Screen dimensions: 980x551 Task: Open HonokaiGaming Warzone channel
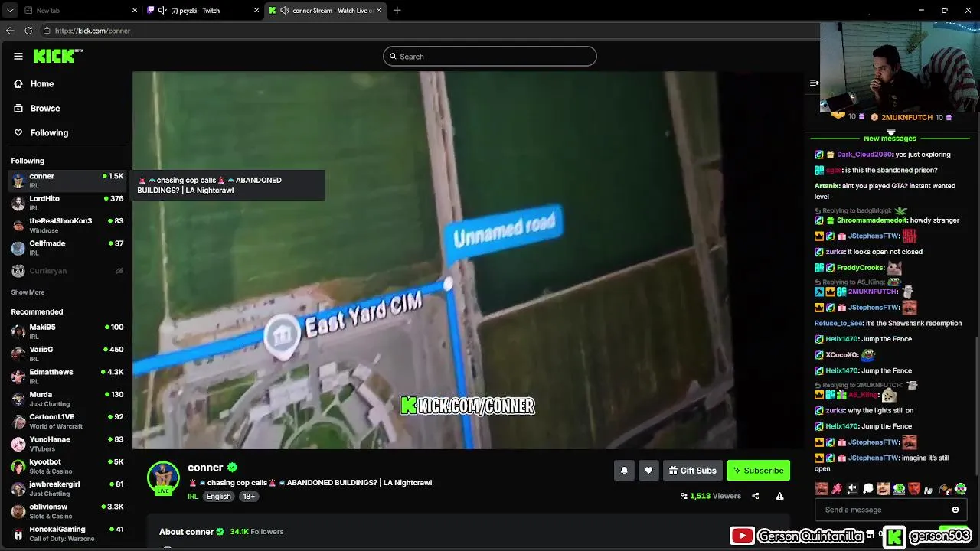pyautogui.click(x=67, y=533)
